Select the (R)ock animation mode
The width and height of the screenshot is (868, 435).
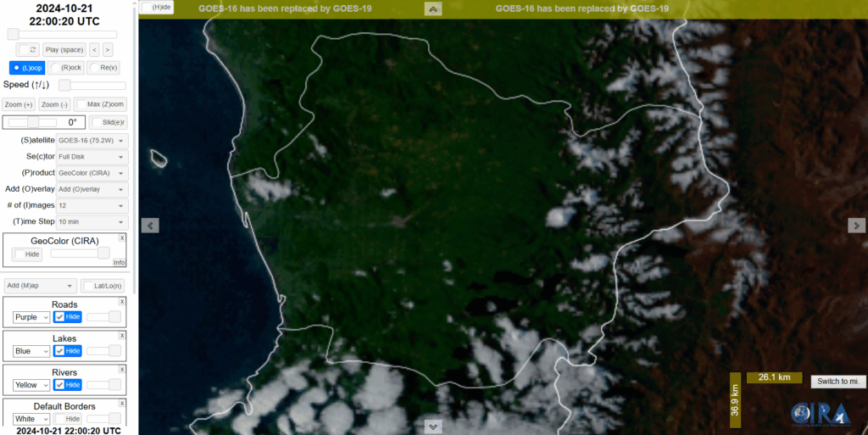67,68
